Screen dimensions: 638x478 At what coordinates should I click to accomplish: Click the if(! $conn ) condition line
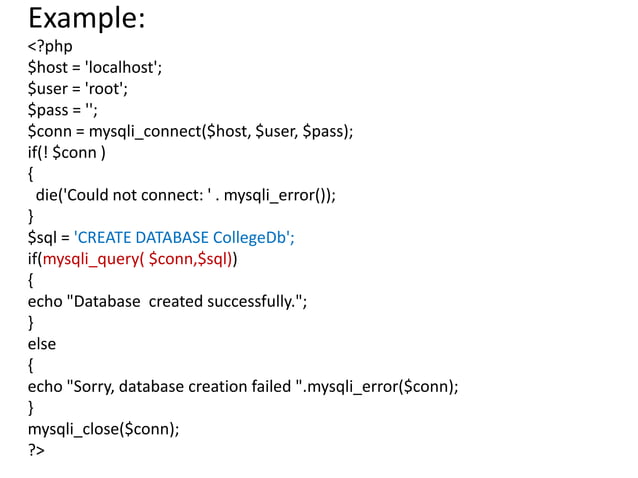click(67, 153)
